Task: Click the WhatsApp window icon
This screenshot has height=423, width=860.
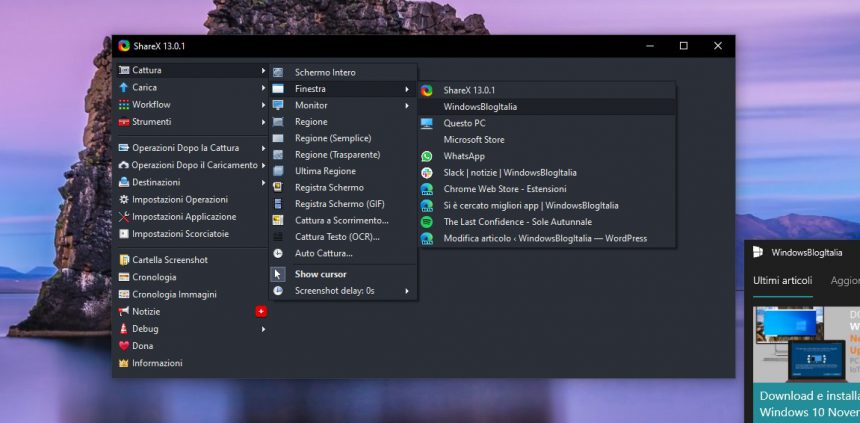Action: coord(427,156)
